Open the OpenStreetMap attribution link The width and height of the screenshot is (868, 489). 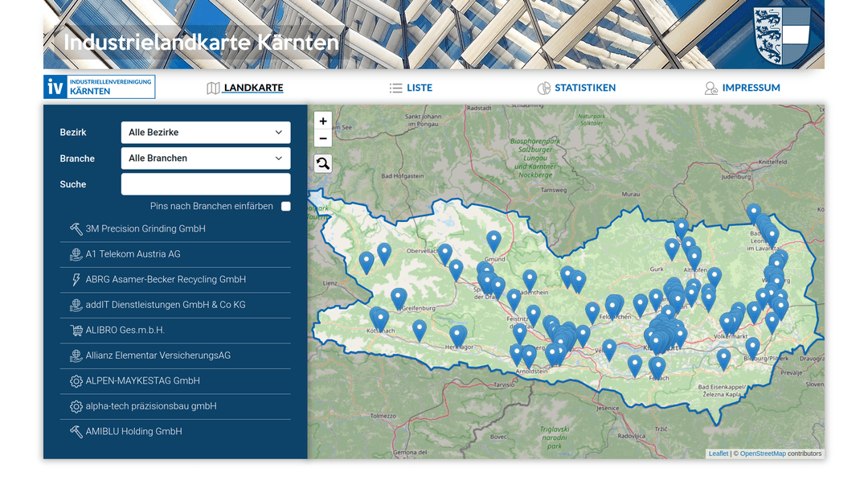[x=763, y=454]
